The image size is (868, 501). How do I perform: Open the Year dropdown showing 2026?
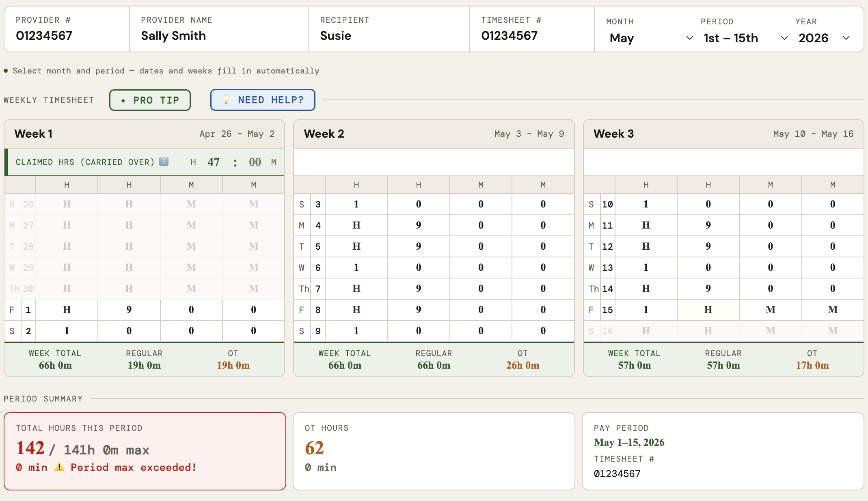(x=824, y=38)
